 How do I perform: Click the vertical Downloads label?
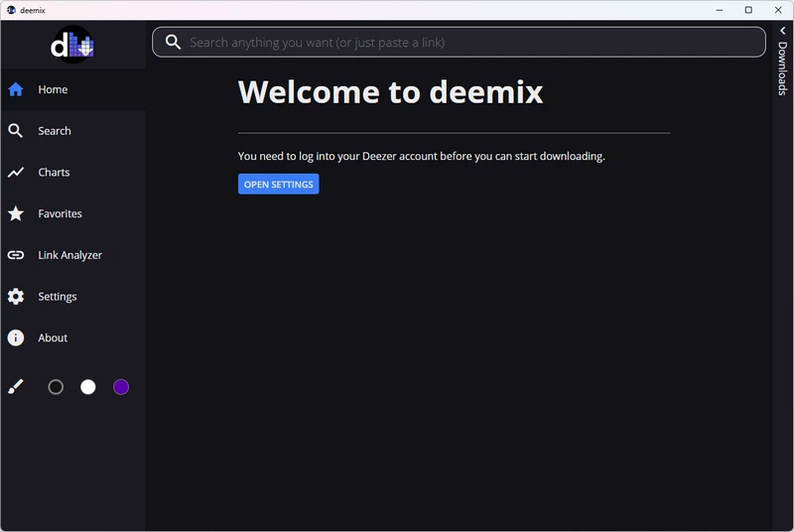click(783, 68)
